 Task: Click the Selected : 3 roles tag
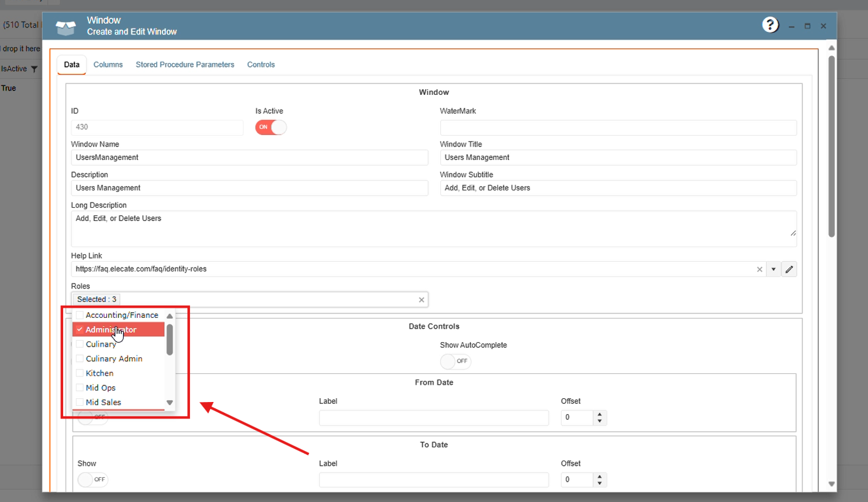[x=96, y=299]
